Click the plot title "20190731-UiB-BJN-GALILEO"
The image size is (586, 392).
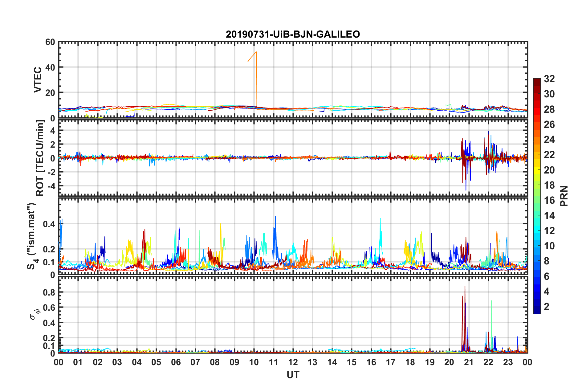(293, 34)
